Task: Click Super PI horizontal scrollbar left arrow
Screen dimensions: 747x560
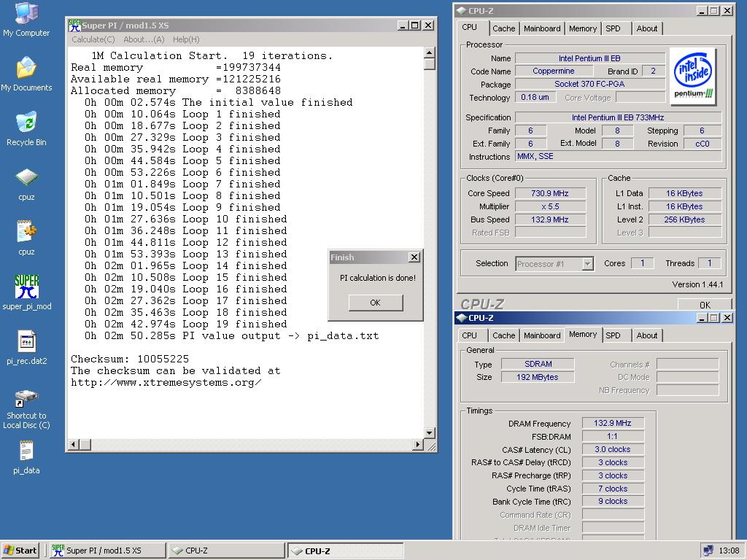Action: coord(74,444)
